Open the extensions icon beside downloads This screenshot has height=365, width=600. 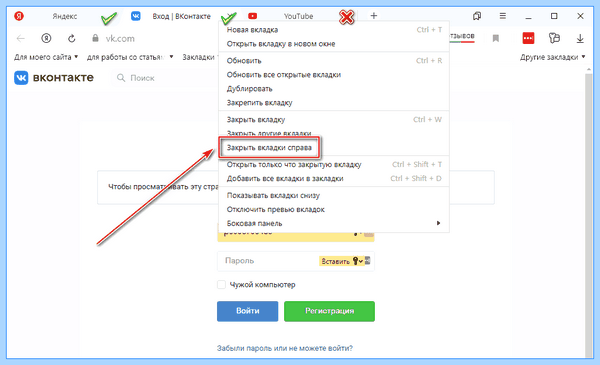click(554, 38)
